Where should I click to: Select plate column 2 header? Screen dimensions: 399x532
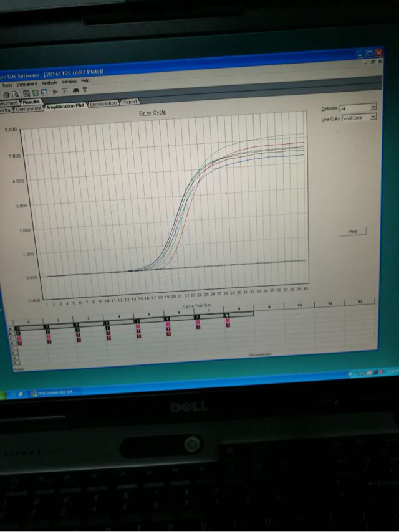tap(58, 320)
